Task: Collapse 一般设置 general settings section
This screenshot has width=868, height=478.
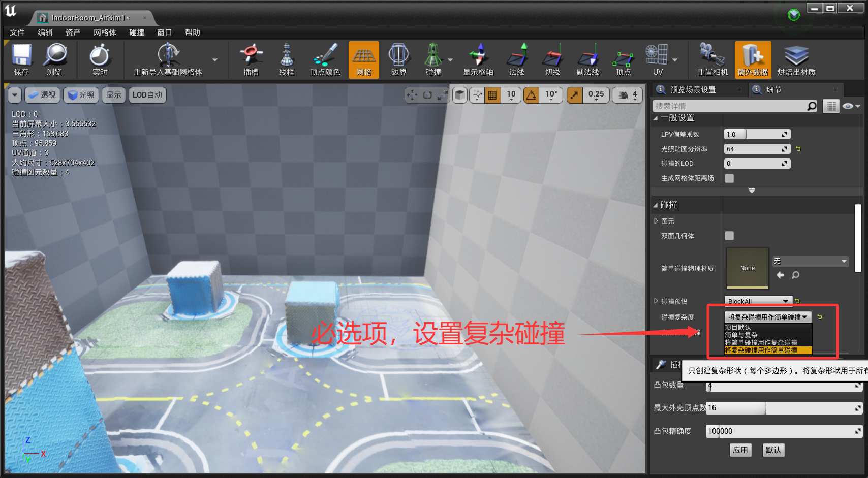Action: pos(656,118)
